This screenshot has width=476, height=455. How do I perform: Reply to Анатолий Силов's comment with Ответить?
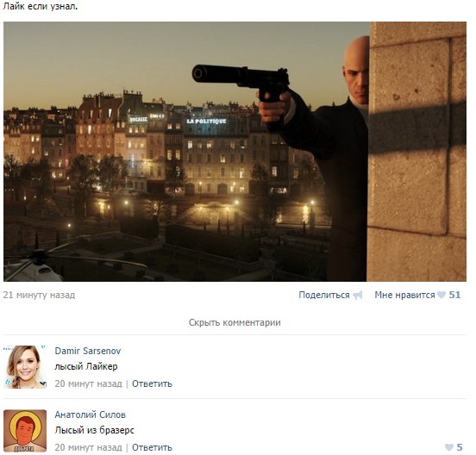coord(152,447)
